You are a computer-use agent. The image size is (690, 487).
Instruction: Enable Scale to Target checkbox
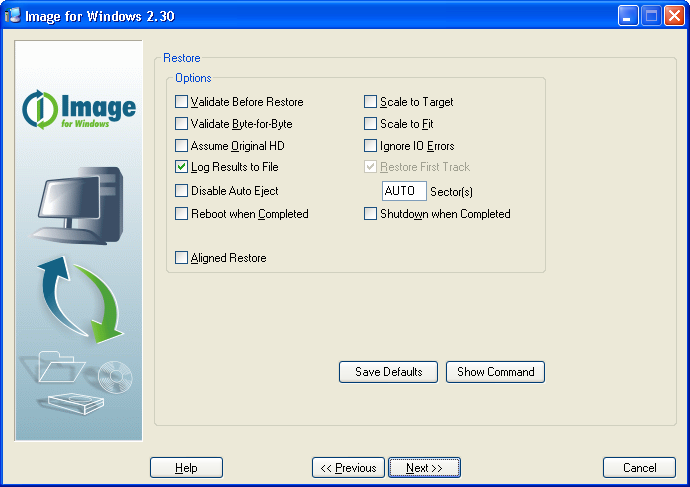coord(371,102)
